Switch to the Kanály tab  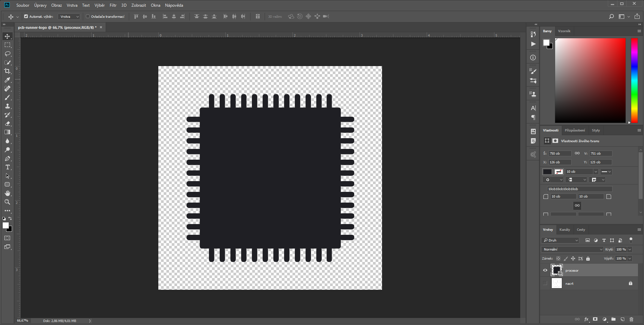(x=565, y=229)
